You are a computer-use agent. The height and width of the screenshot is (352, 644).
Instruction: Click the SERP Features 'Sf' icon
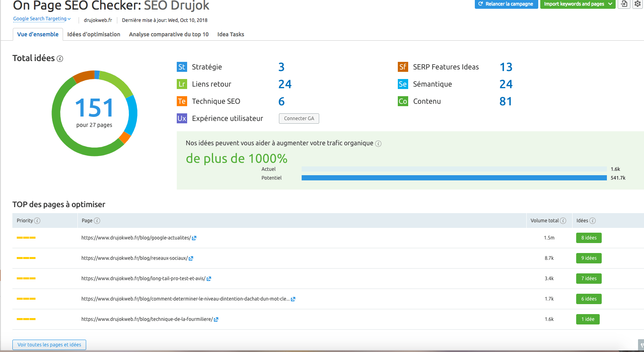(x=403, y=67)
